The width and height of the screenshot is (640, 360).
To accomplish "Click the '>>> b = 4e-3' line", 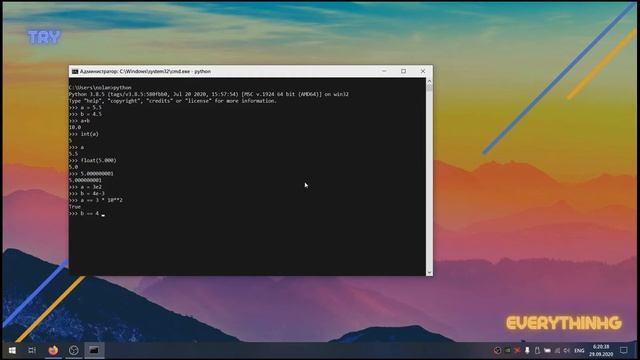I will pyautogui.click(x=87, y=193).
